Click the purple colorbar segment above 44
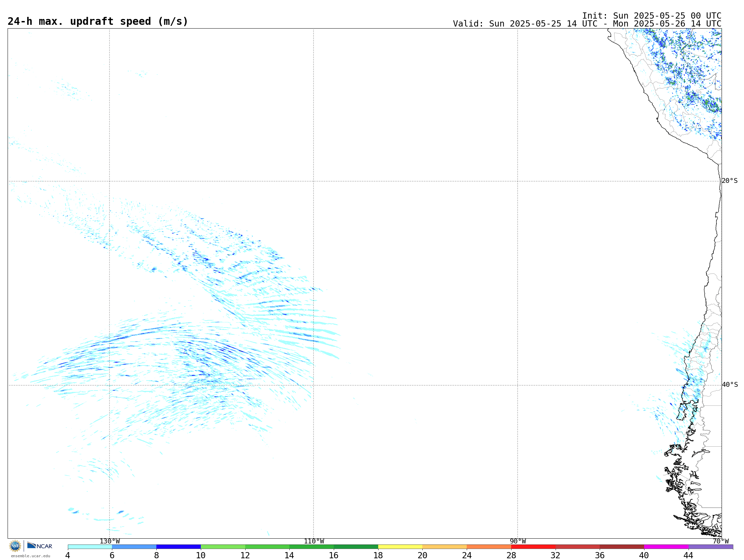Viewport: 744px width, 560px height. coord(711,547)
